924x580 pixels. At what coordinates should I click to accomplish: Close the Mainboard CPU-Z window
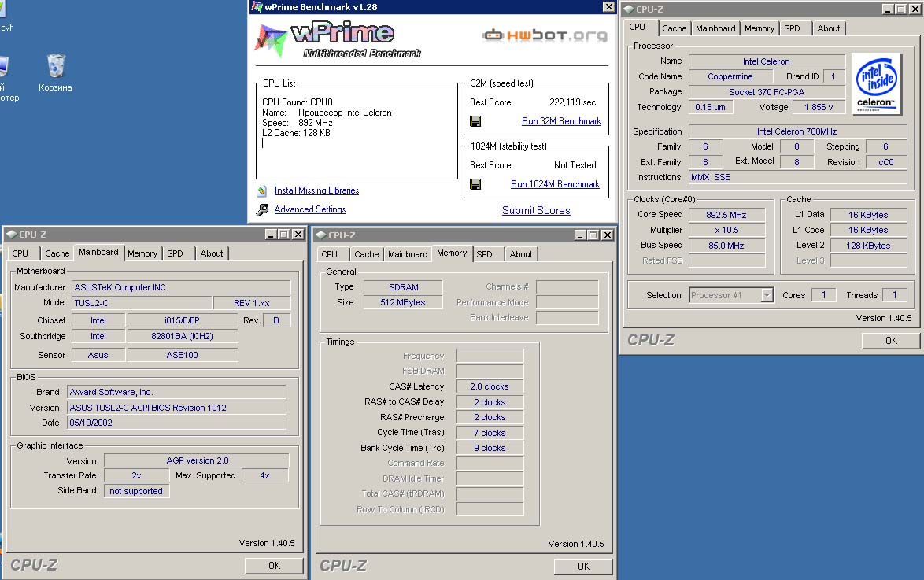pos(298,235)
